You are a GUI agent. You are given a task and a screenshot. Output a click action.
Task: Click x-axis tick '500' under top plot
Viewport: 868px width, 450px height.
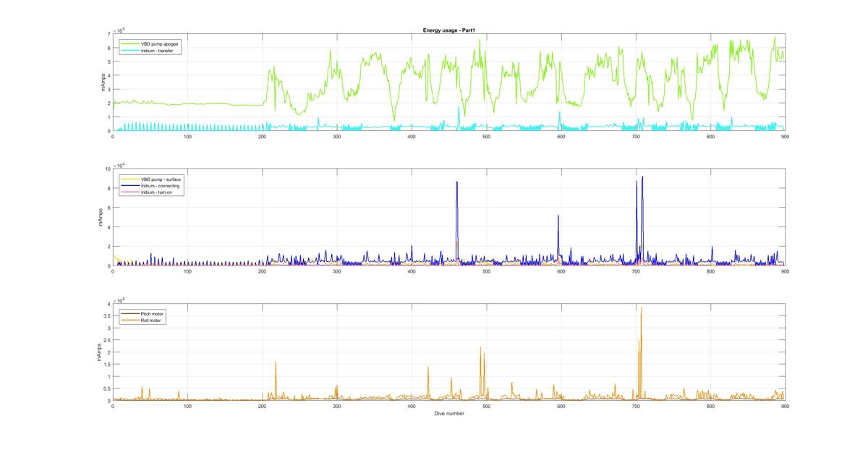click(486, 136)
